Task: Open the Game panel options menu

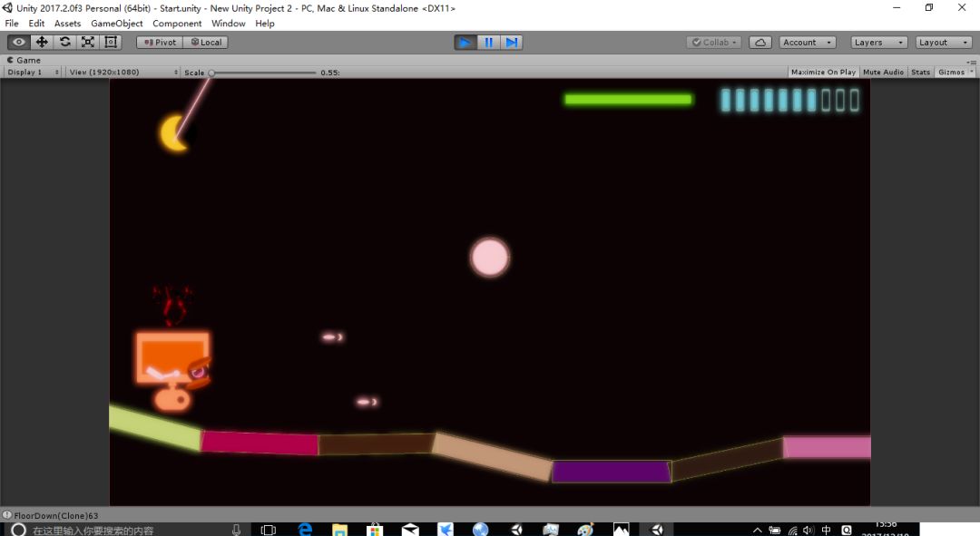Action: (971, 62)
